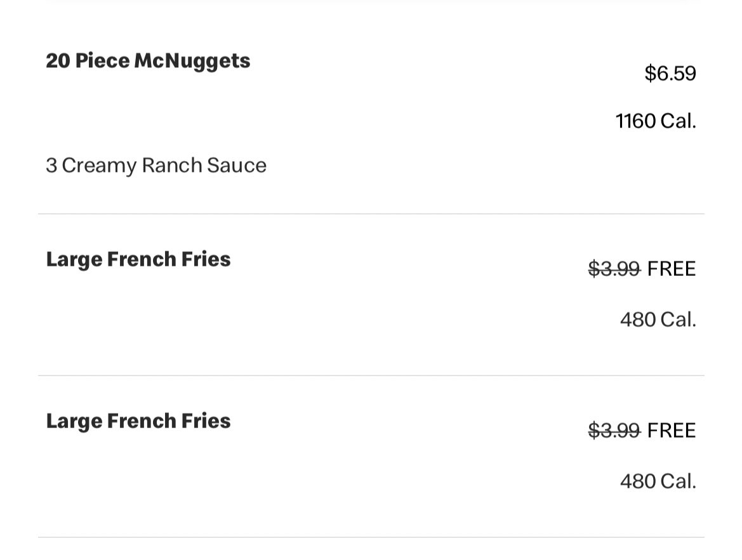Click the FREE label on second fries
The width and height of the screenshot is (742, 560).
[x=672, y=431]
